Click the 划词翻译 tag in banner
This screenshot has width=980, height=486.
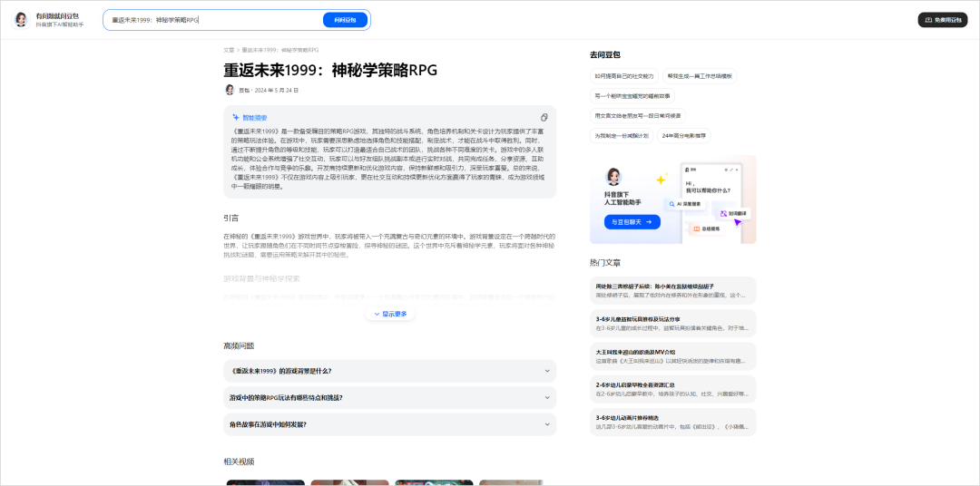click(x=734, y=214)
